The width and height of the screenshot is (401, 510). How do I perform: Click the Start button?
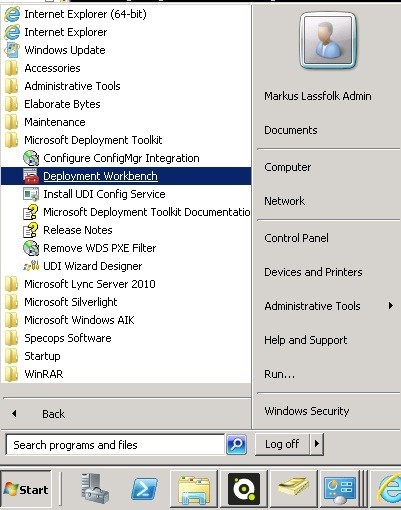pyautogui.click(x=26, y=489)
